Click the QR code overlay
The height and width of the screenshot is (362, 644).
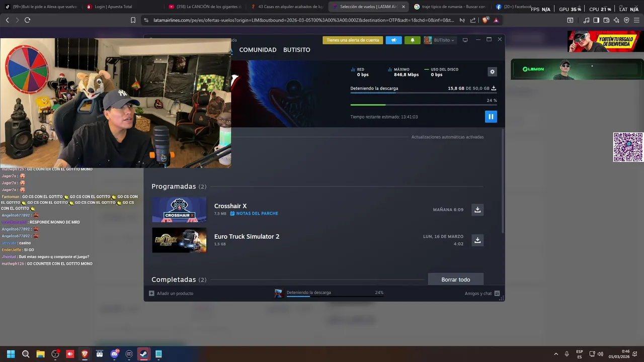tap(628, 147)
